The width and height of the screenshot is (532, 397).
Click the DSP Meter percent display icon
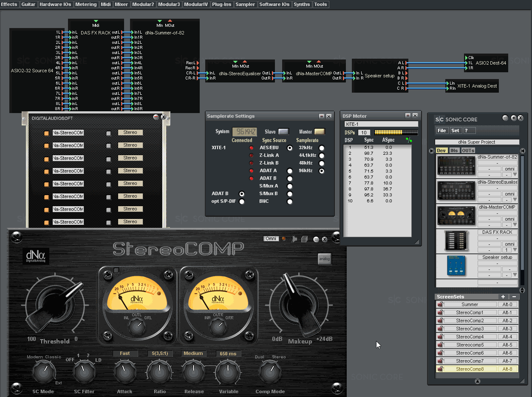[x=409, y=140]
